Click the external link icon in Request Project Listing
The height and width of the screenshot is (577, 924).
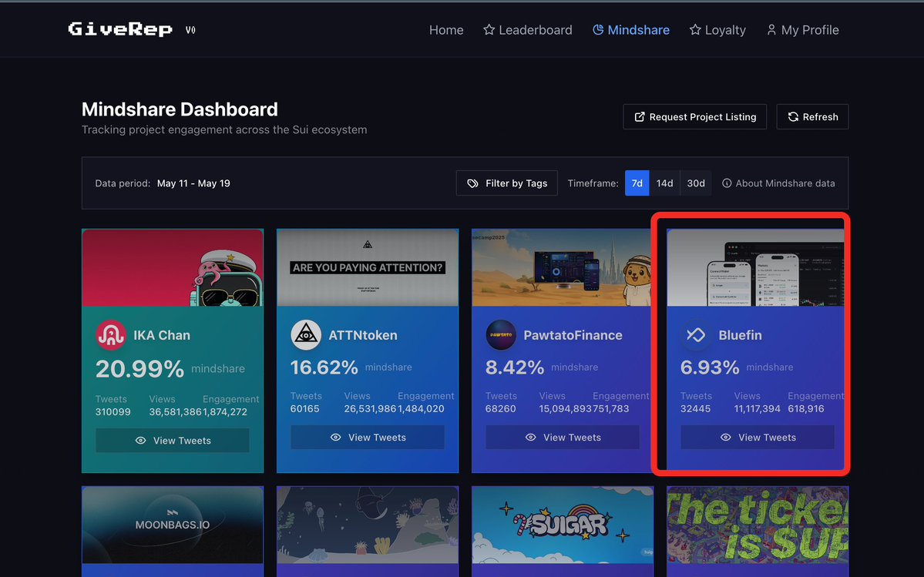[x=640, y=116]
